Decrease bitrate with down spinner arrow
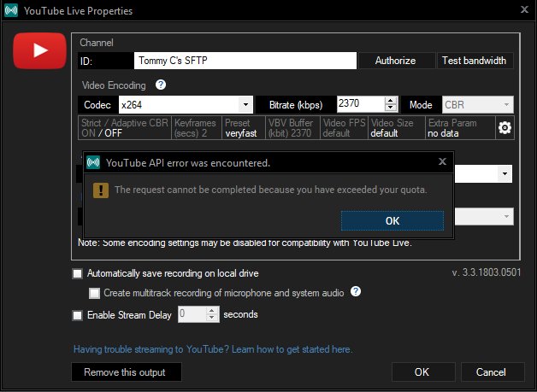This screenshot has height=392, width=537. coord(391,108)
